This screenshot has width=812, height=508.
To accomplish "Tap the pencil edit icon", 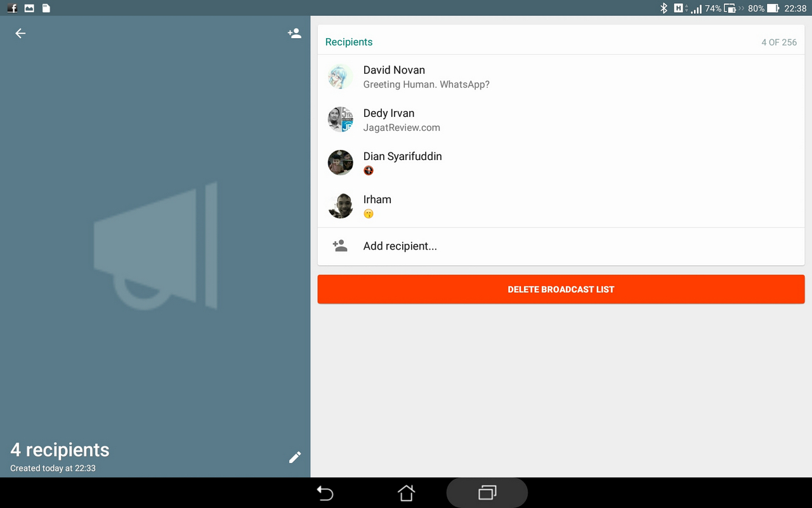I will click(x=295, y=457).
